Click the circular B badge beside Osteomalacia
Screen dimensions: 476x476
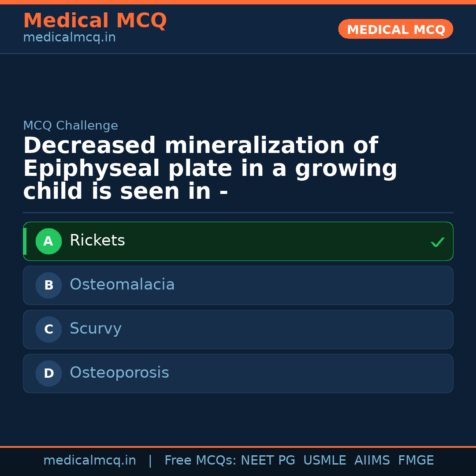coord(48,285)
